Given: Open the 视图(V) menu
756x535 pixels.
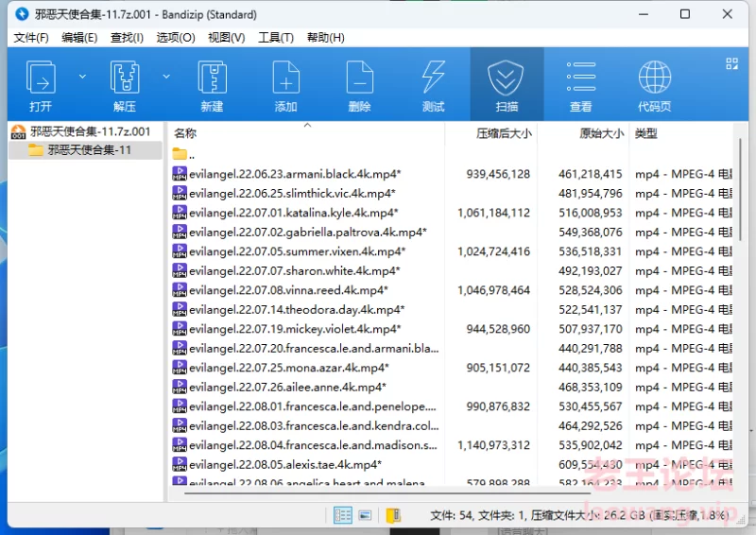Looking at the screenshot, I should tap(227, 38).
